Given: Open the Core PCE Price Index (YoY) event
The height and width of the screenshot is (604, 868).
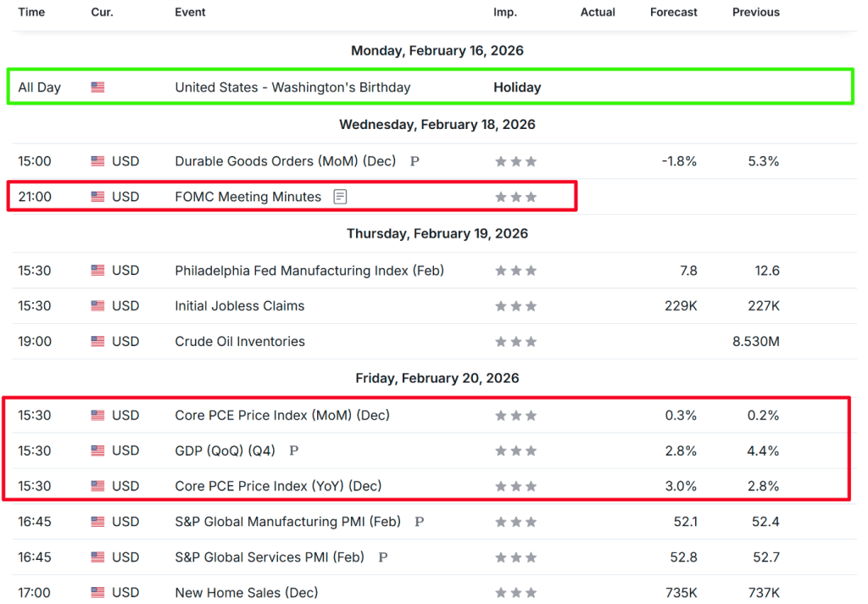Looking at the screenshot, I should [x=278, y=486].
